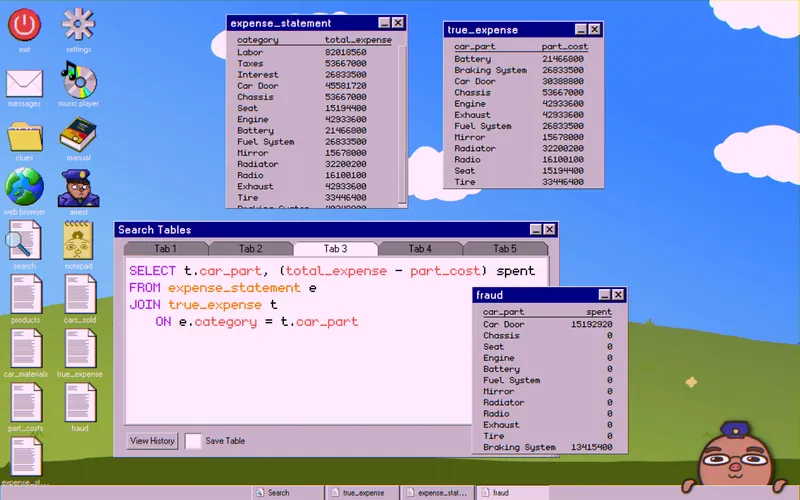The width and height of the screenshot is (800, 500).
Task: Click the part_cost column header
Action: click(564, 46)
